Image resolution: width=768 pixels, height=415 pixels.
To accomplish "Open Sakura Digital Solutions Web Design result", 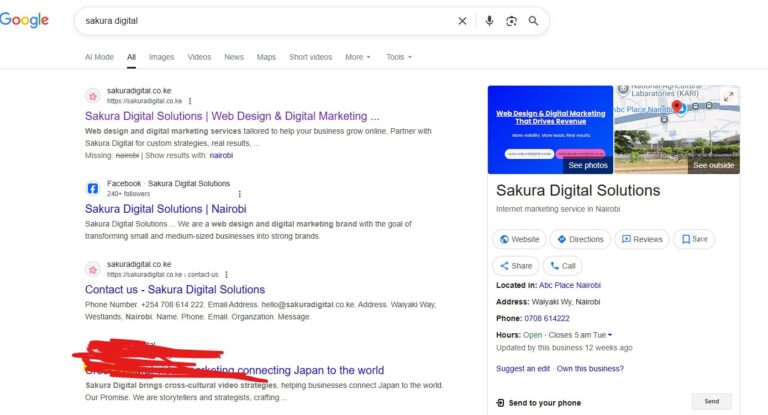I will coord(232,116).
